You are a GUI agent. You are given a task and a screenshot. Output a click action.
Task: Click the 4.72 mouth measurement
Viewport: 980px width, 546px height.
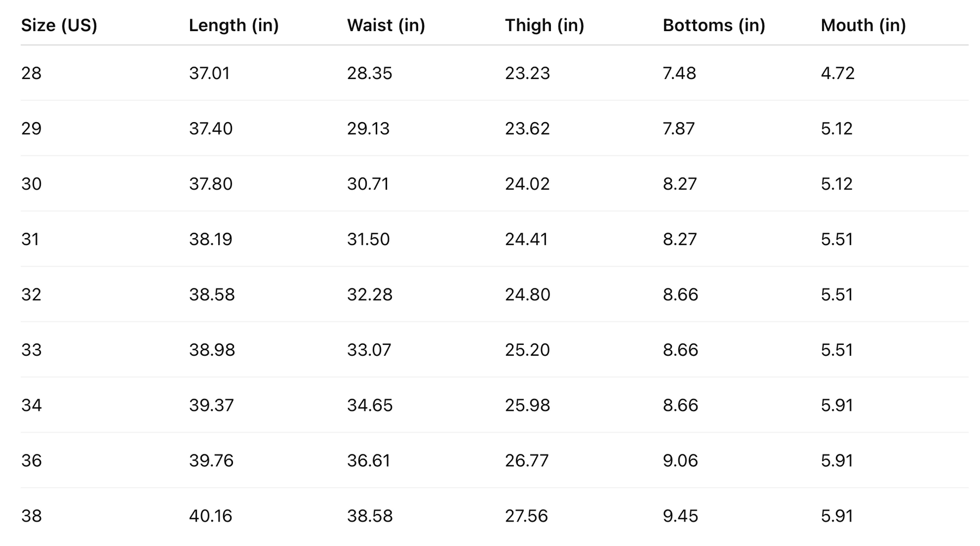point(837,73)
